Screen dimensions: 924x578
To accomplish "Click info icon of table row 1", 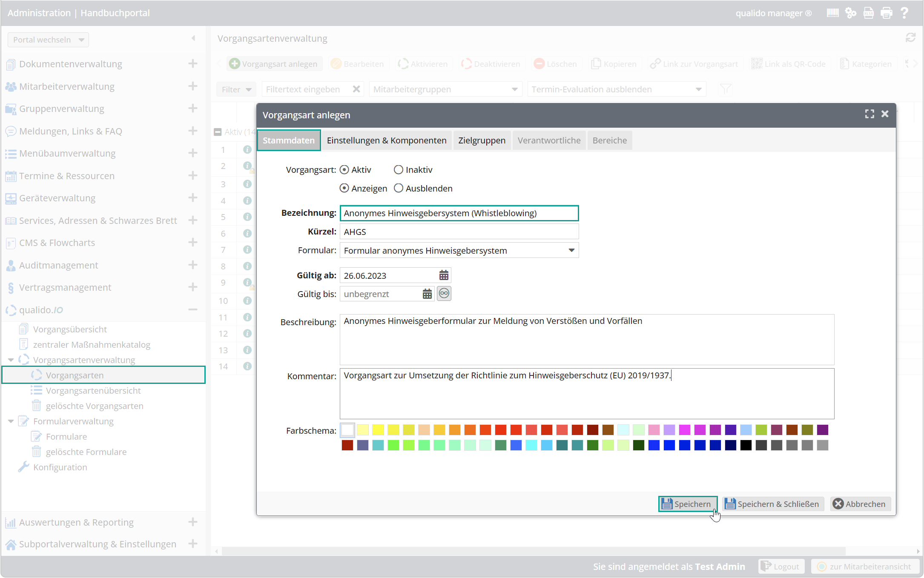I will point(247,149).
